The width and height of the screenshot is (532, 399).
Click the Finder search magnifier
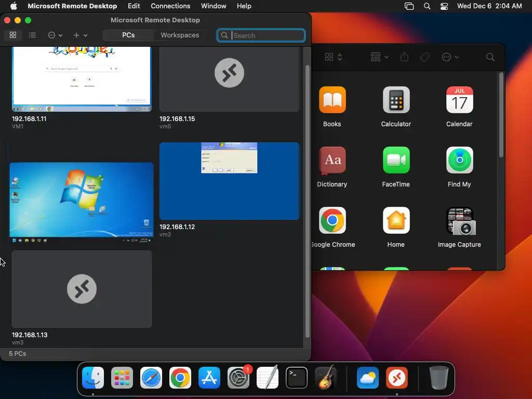(x=490, y=57)
